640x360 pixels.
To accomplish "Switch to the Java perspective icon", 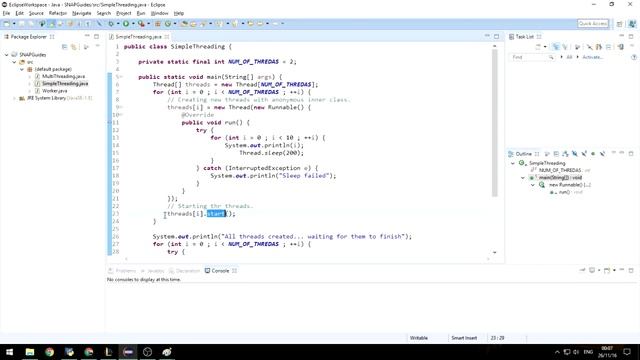I will 632,24.
